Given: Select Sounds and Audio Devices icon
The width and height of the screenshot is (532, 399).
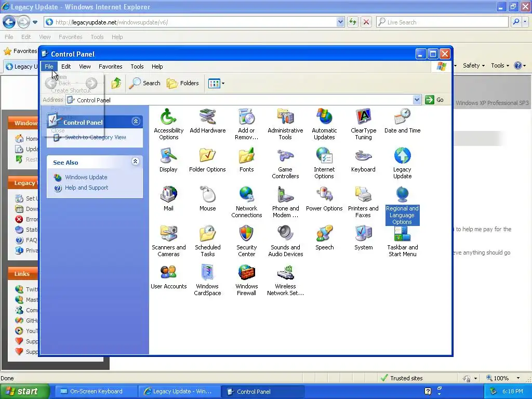Looking at the screenshot, I should [x=285, y=241].
